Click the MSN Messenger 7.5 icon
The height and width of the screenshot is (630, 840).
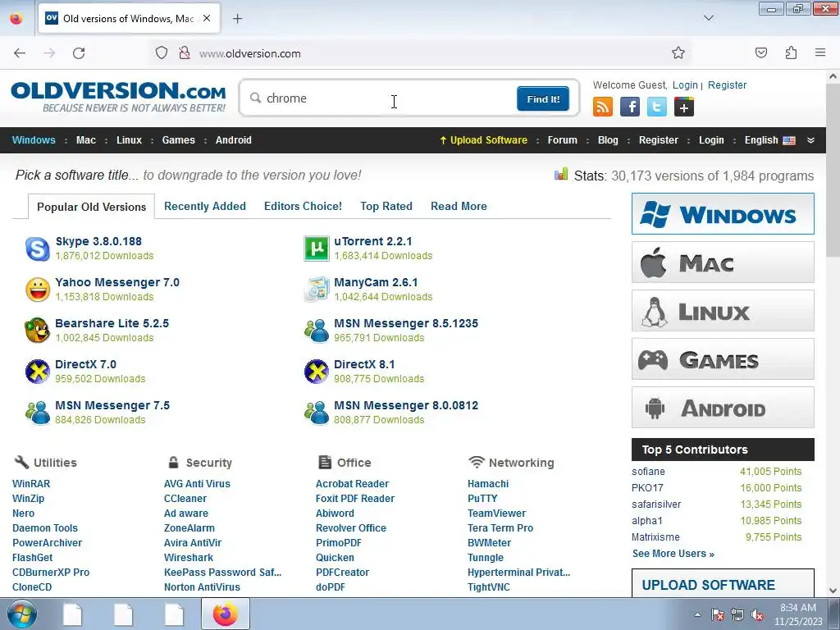click(38, 413)
